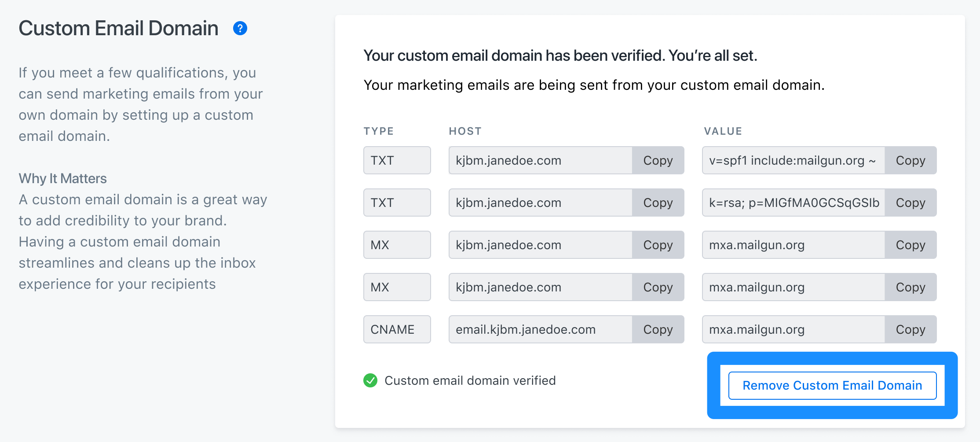Click the first TXT type field
Image resolution: width=980 pixels, height=442 pixels.
point(397,160)
